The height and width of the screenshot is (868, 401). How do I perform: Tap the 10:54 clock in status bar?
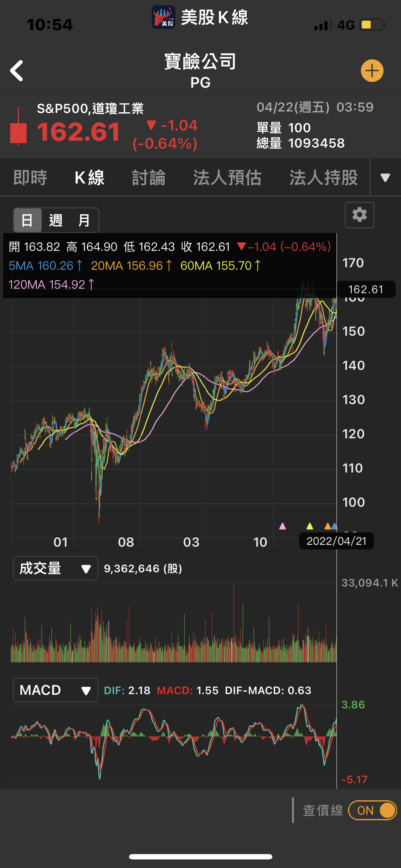(50, 25)
